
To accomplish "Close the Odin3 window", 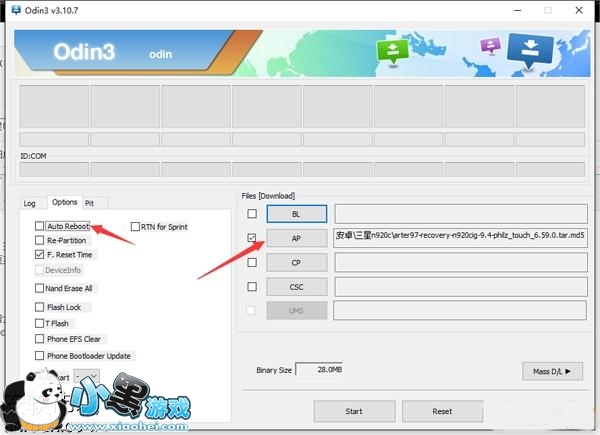I will click(579, 10).
